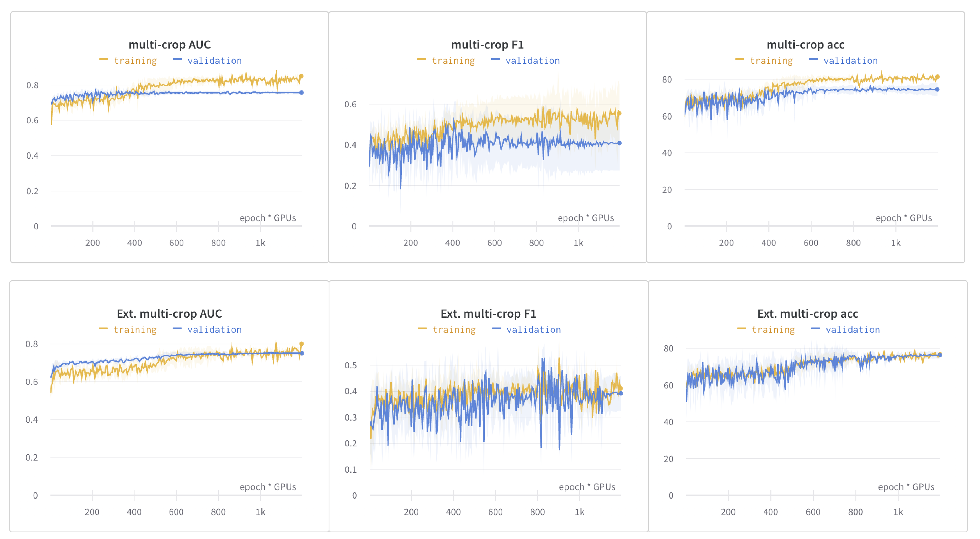Click the Ext. multi-crop acc chart title
The image size is (980, 539).
pyautogui.click(x=808, y=313)
